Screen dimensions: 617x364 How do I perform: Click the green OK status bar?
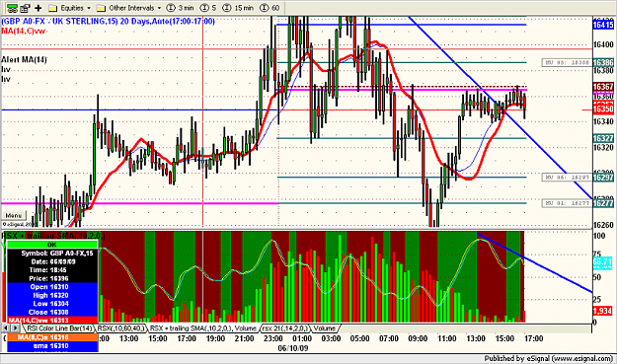[52, 245]
